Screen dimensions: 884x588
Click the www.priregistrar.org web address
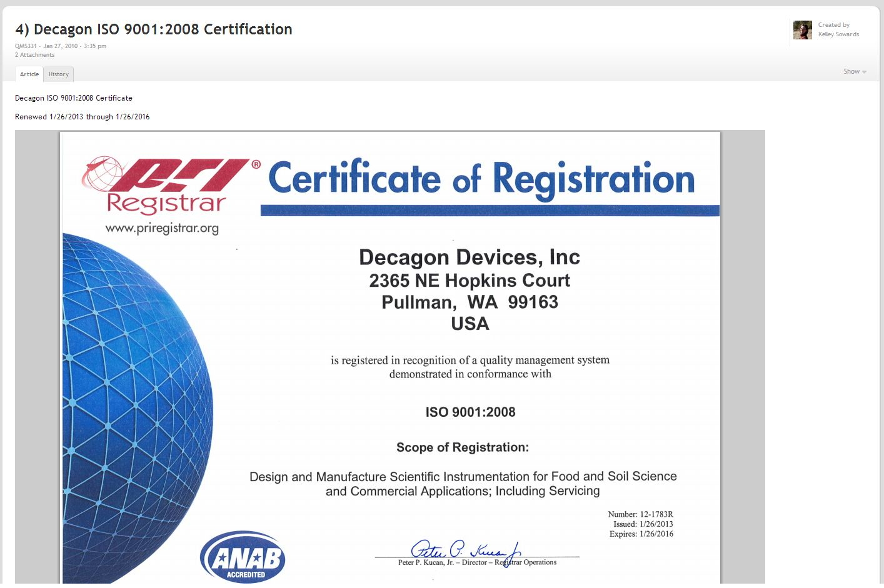162,228
